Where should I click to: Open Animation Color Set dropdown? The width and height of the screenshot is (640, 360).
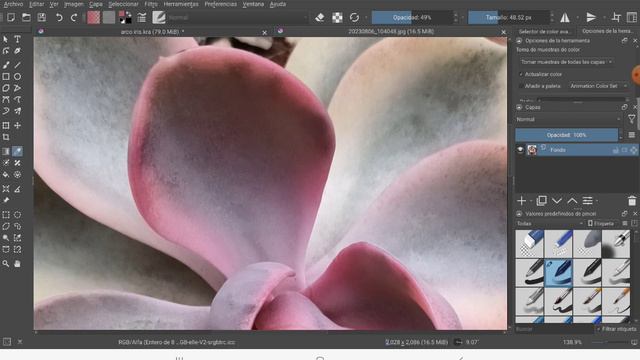pos(598,86)
